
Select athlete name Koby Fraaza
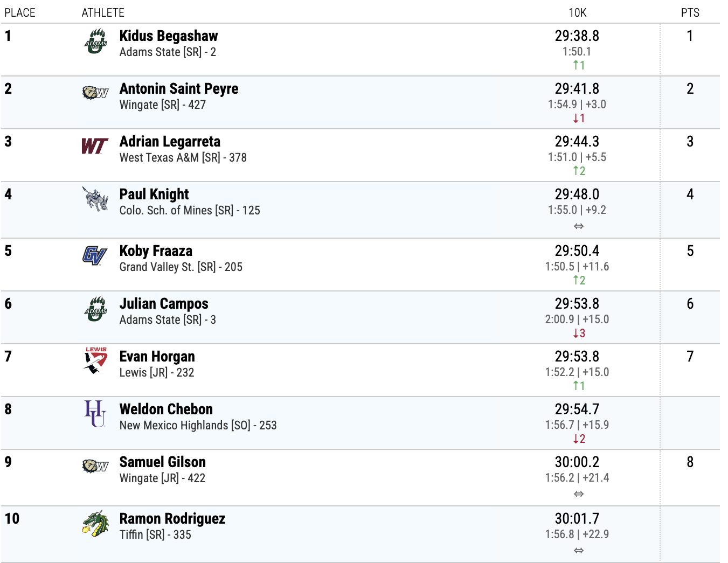pos(156,251)
